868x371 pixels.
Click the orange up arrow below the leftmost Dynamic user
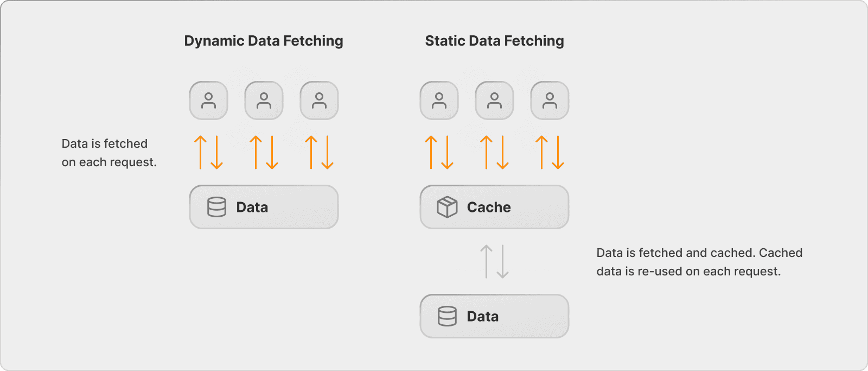201,152
